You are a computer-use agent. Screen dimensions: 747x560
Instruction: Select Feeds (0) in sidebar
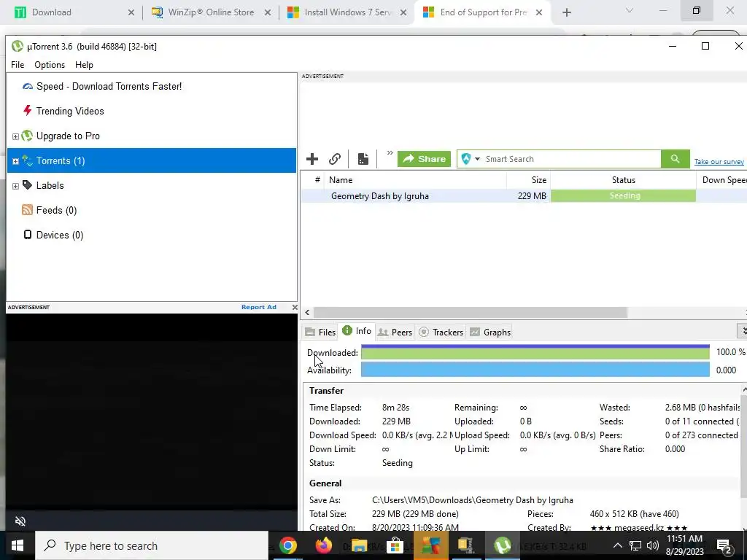(56, 210)
